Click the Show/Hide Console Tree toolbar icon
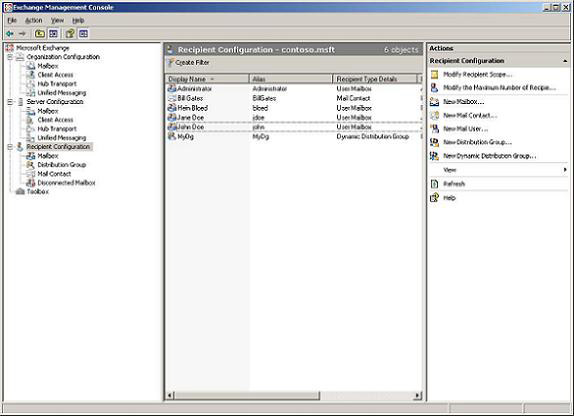574x416 pixels. [53, 34]
